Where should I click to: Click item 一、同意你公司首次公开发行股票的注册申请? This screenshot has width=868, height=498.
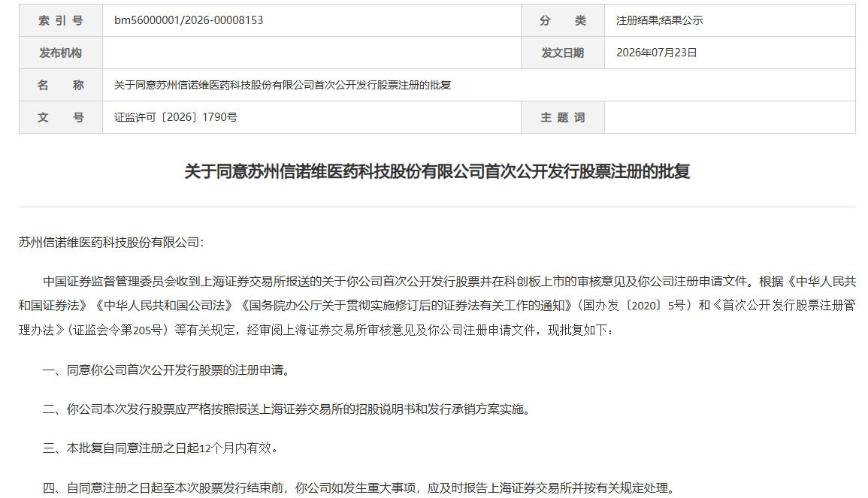[166, 370]
